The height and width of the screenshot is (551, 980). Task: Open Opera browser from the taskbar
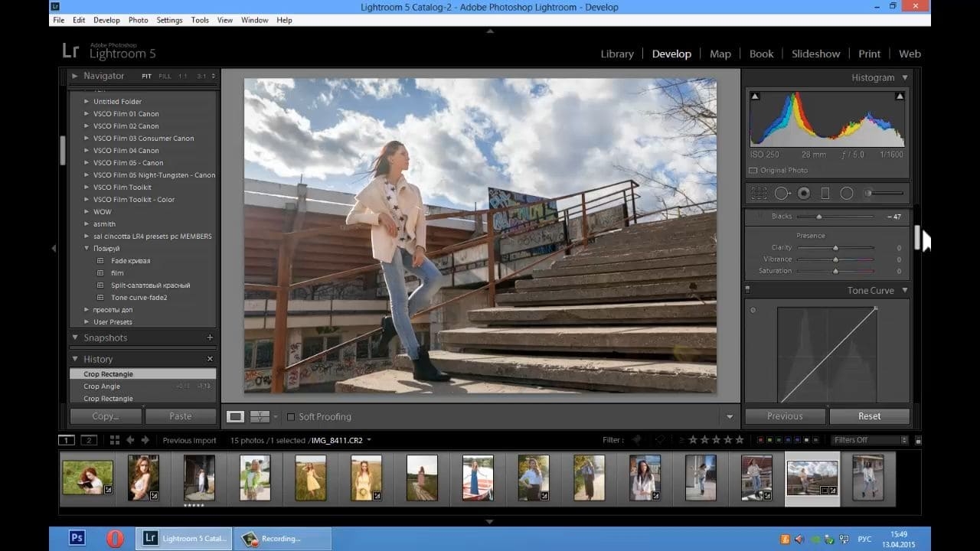click(x=115, y=539)
